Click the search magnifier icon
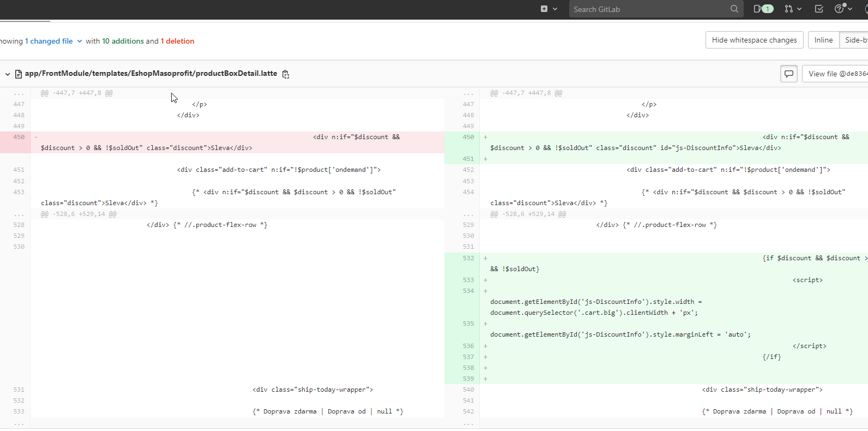This screenshot has width=868, height=431. pyautogui.click(x=734, y=9)
